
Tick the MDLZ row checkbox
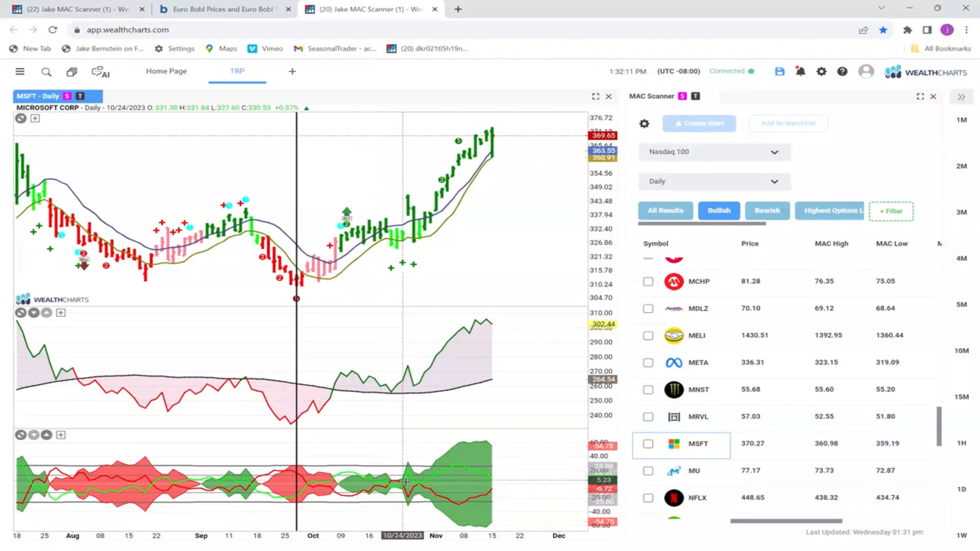[648, 309]
